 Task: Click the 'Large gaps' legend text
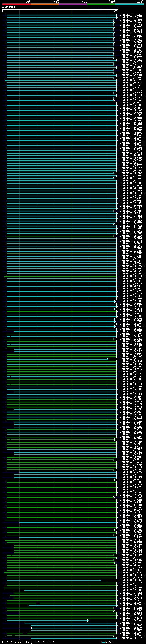[10, 642]
